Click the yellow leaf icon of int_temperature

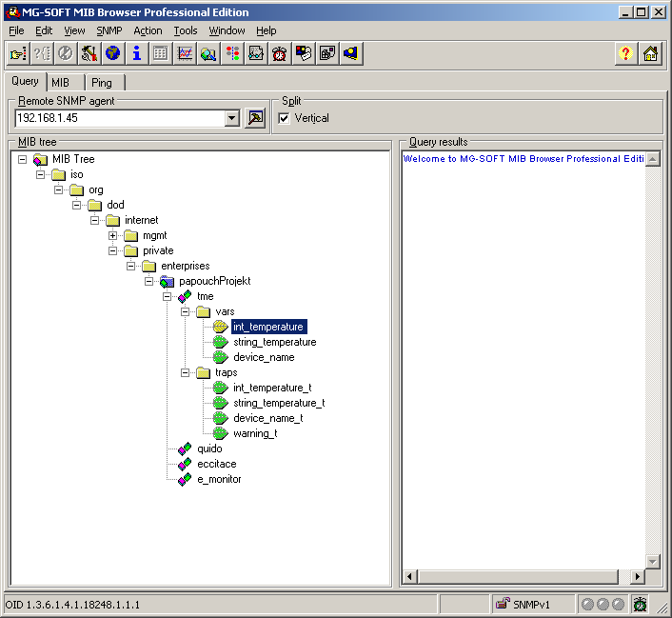220,327
